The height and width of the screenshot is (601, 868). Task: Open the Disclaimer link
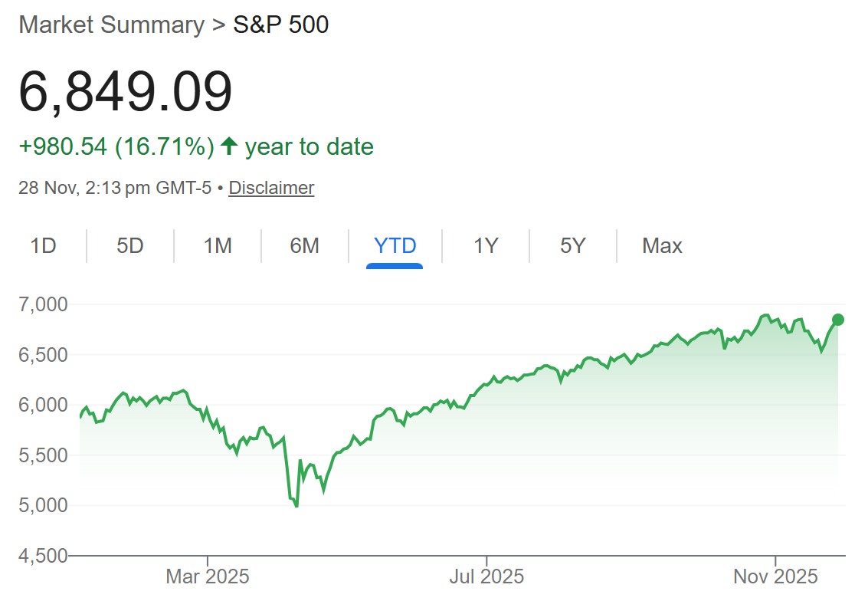(x=271, y=188)
